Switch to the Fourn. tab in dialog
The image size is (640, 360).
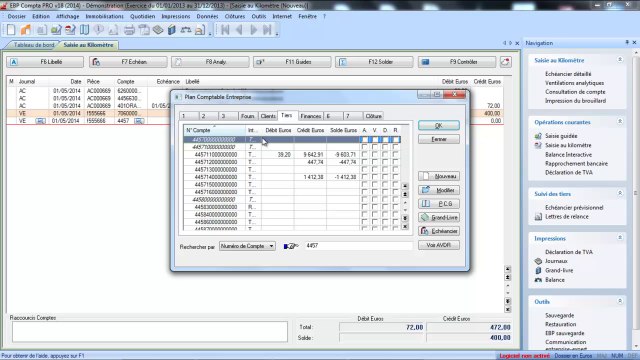pyautogui.click(x=248, y=116)
